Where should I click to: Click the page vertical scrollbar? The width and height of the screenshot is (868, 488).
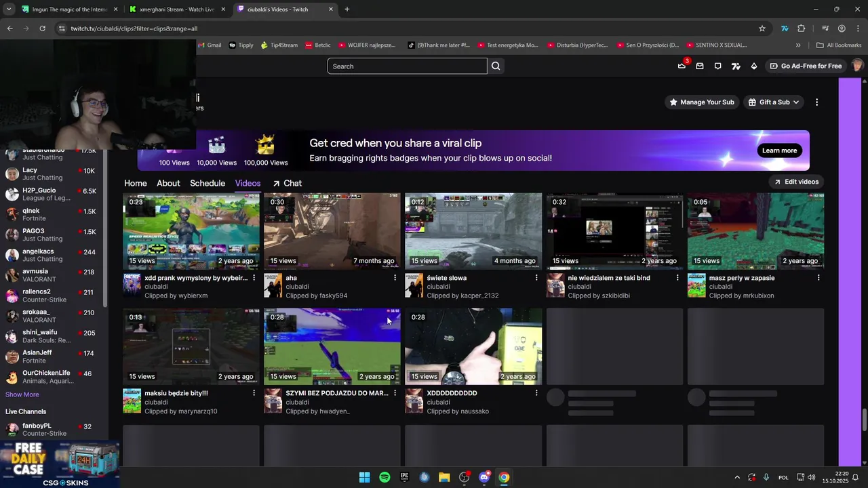(865, 420)
